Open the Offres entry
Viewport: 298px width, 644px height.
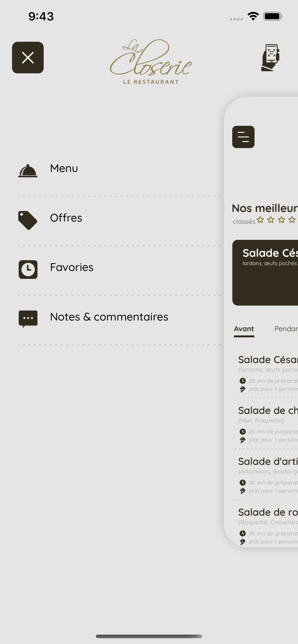pos(66,218)
